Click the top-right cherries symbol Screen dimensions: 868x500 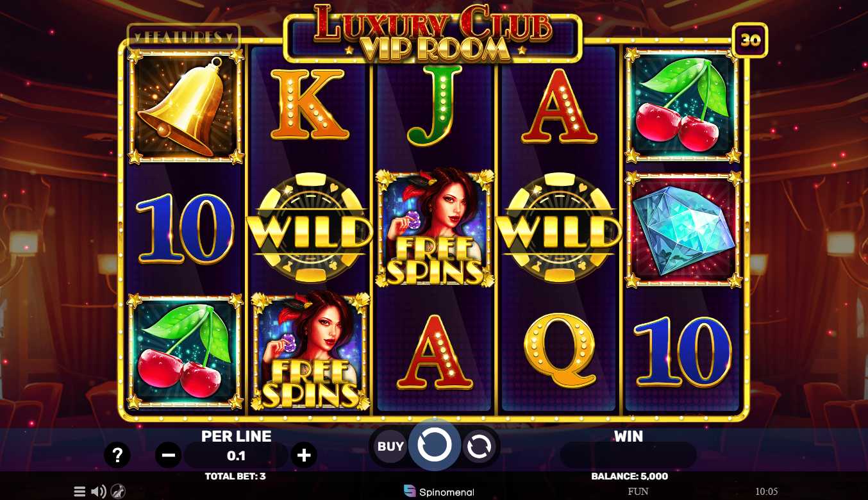click(683, 106)
